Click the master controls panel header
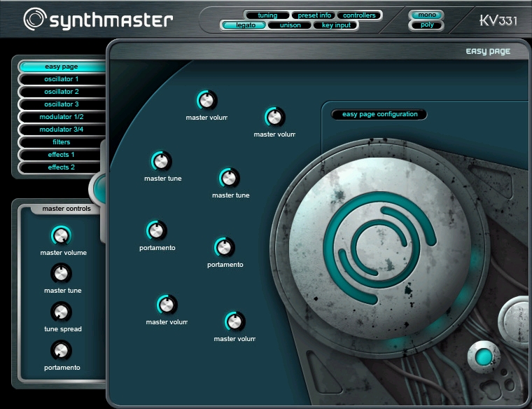Screen dimensions: 532x409 (66, 209)
